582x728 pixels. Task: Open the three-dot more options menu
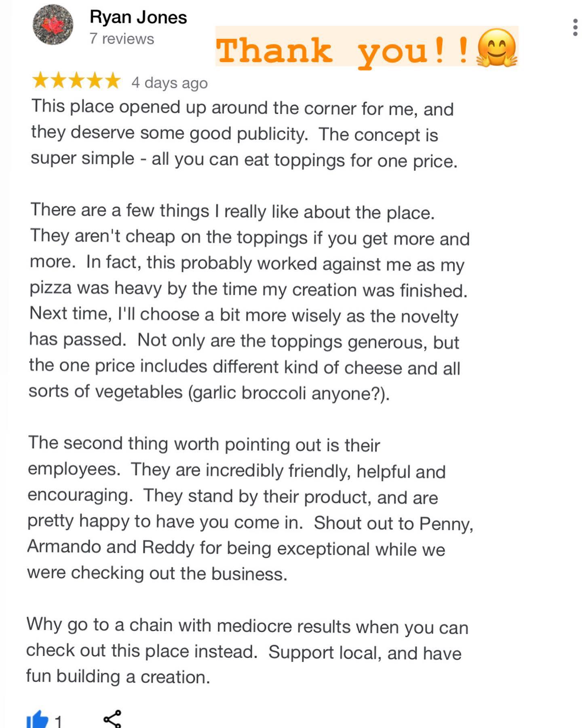pyautogui.click(x=575, y=28)
